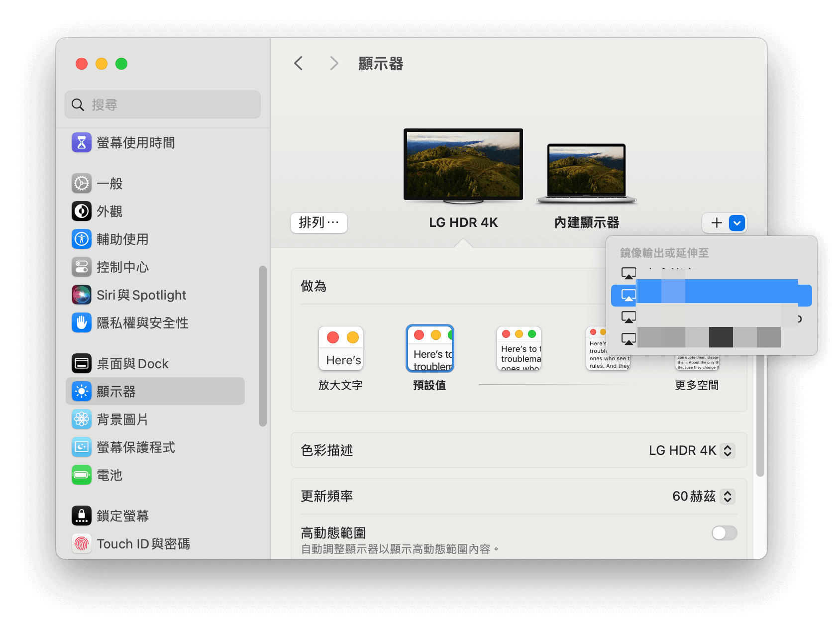Open Screen Time (螢幕使用時間) icon in sidebar
The image size is (840, 633).
82,143
